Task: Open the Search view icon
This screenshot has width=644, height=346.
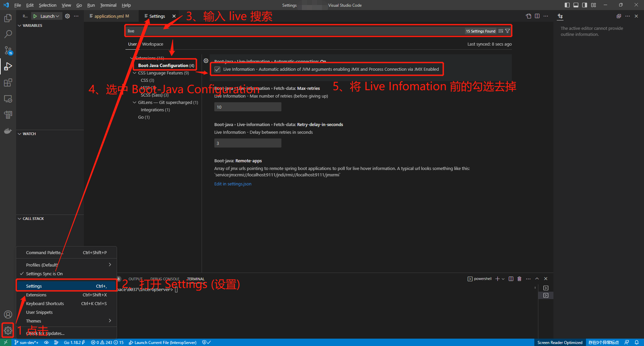Action: 8,34
